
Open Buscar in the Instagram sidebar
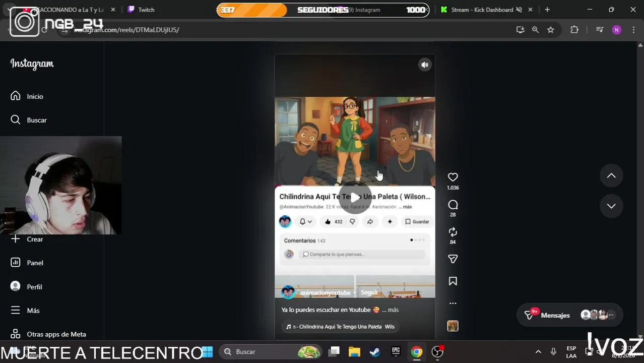(x=29, y=120)
